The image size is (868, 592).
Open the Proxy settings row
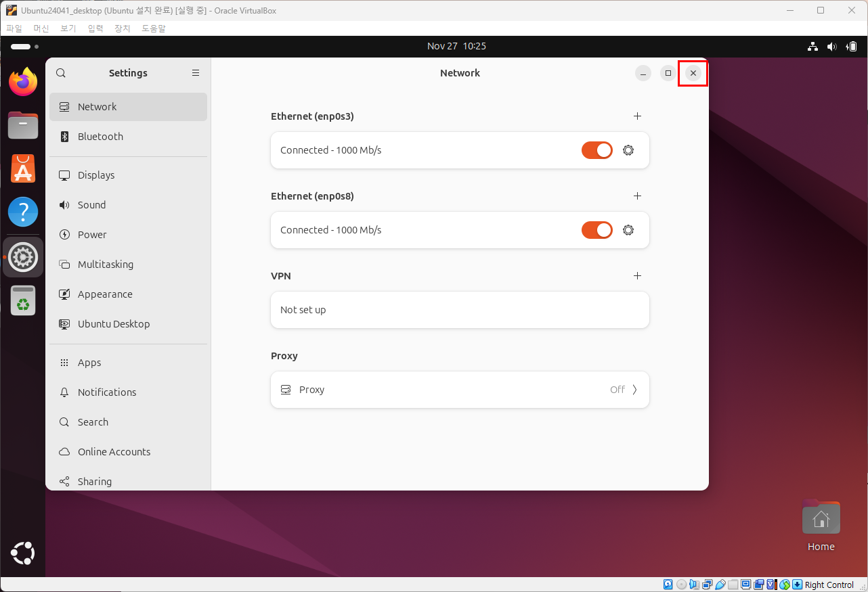click(x=460, y=390)
